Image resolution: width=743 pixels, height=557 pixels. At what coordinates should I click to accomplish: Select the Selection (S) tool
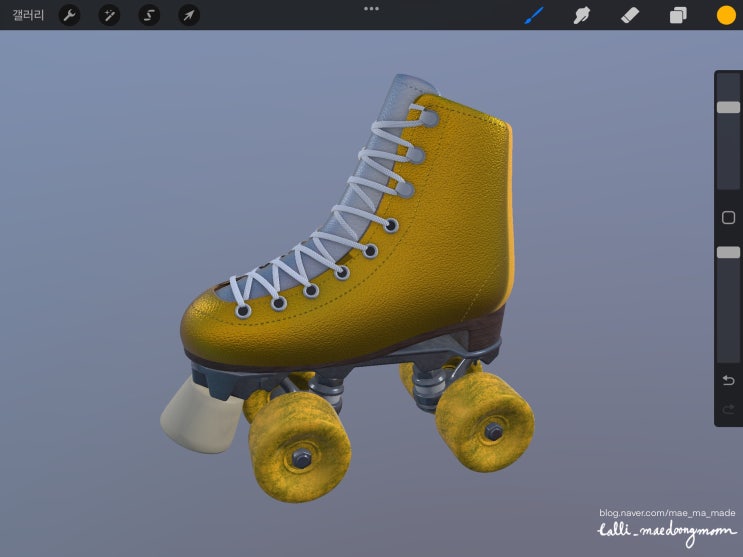point(149,15)
